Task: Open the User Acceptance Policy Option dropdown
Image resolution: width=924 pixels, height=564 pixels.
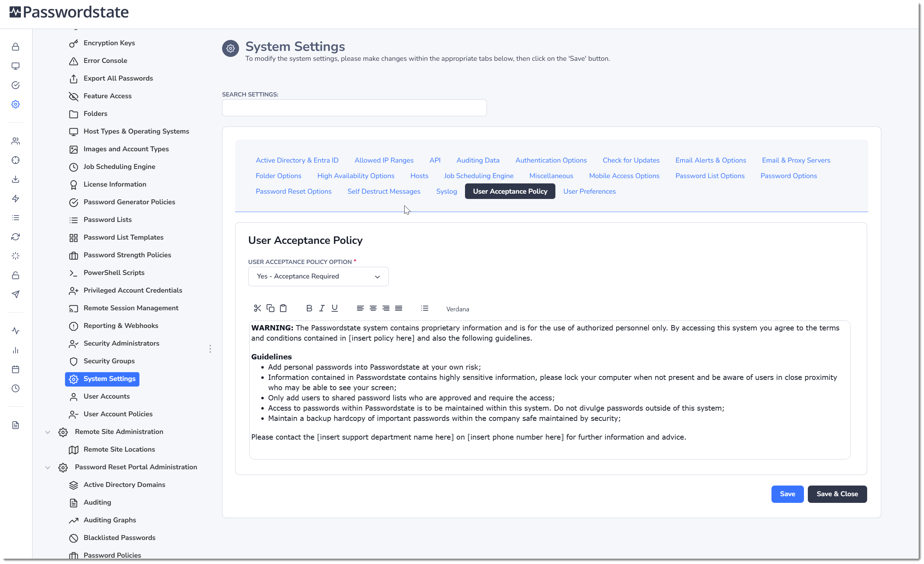Action: 318,277
